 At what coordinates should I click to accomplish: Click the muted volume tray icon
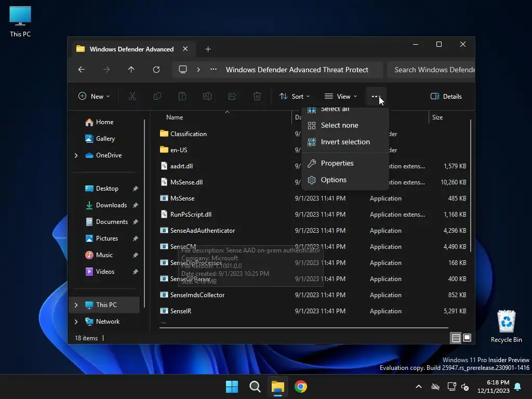tap(465, 387)
